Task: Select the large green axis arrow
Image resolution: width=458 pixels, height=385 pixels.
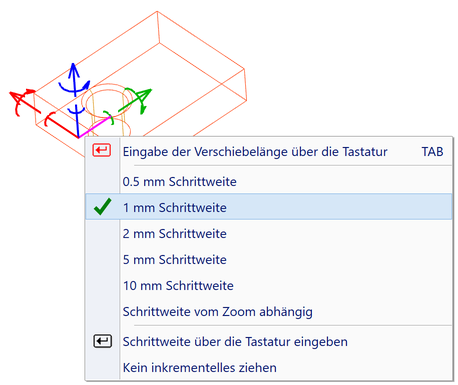Action: pyautogui.click(x=135, y=100)
